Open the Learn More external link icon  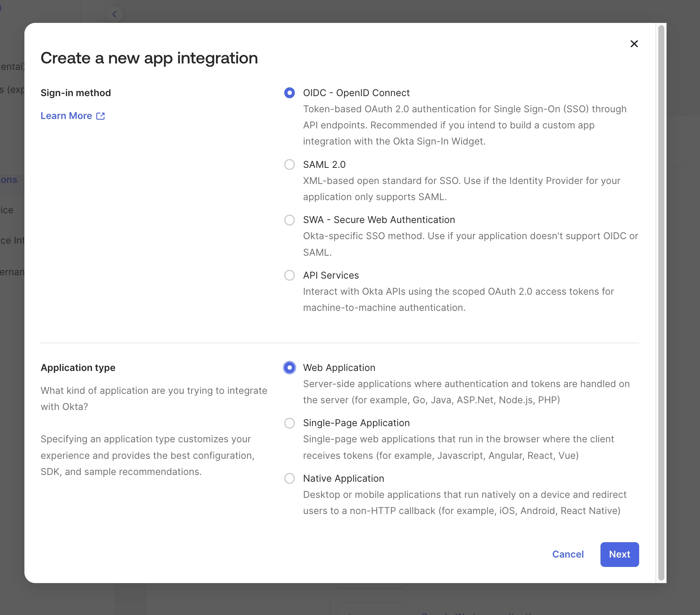tap(101, 116)
